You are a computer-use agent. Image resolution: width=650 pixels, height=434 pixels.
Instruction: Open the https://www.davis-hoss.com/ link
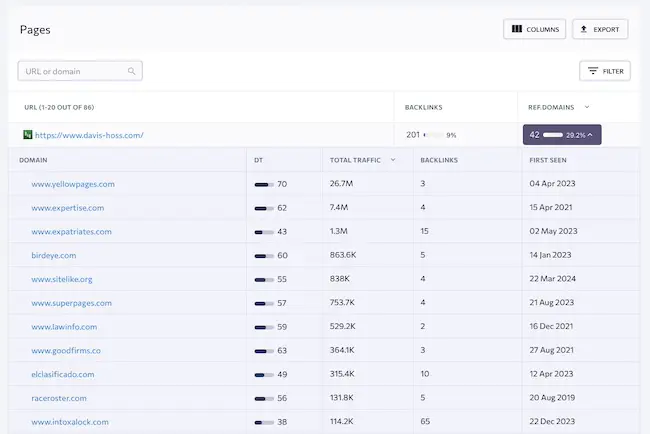pos(89,135)
